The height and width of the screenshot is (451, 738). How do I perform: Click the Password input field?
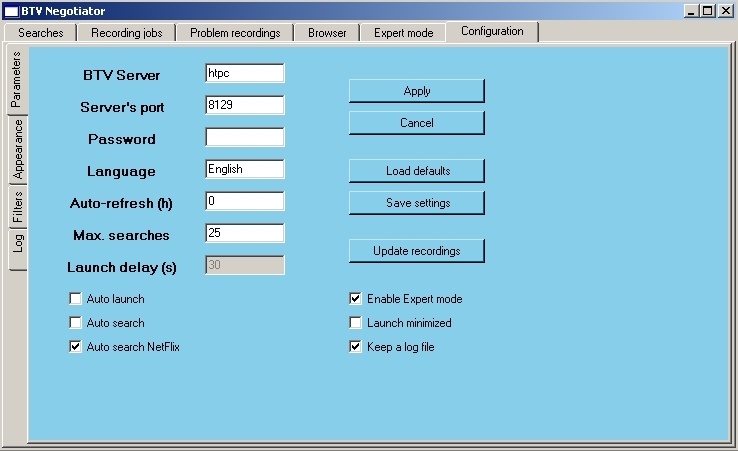(245, 137)
